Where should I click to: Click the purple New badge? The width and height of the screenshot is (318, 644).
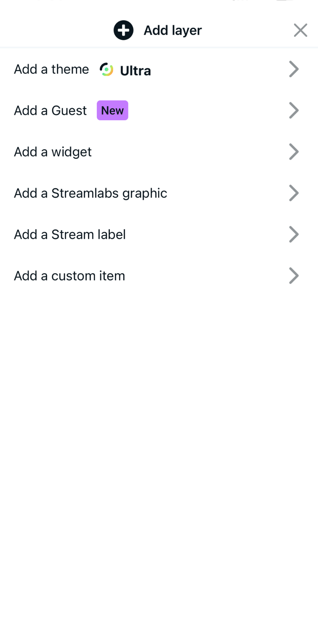point(112,110)
